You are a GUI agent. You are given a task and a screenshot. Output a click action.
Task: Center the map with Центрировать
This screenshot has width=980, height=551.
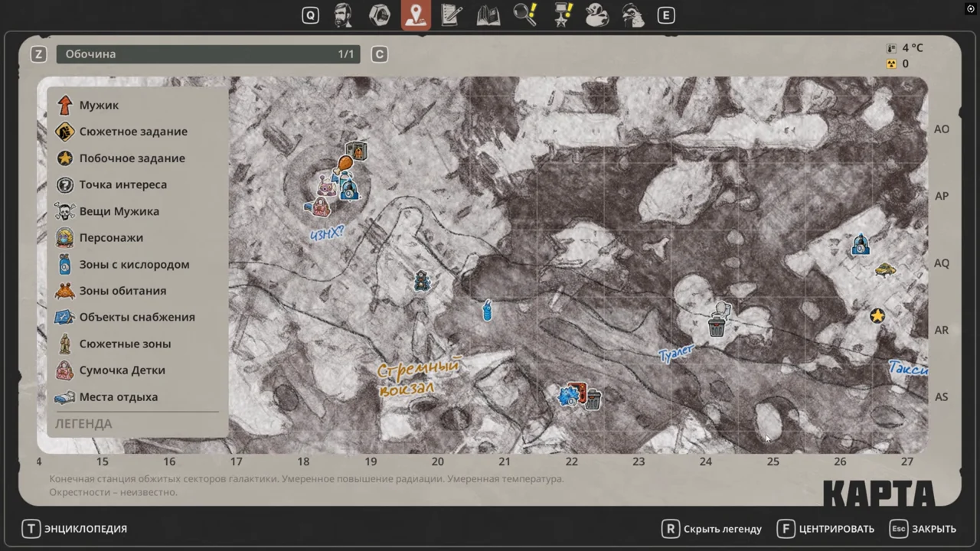pos(826,529)
